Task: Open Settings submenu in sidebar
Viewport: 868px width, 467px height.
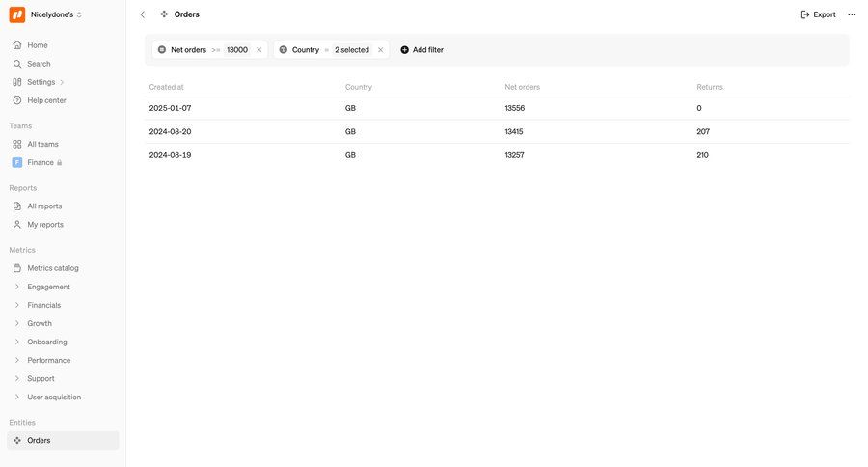Action: point(41,82)
